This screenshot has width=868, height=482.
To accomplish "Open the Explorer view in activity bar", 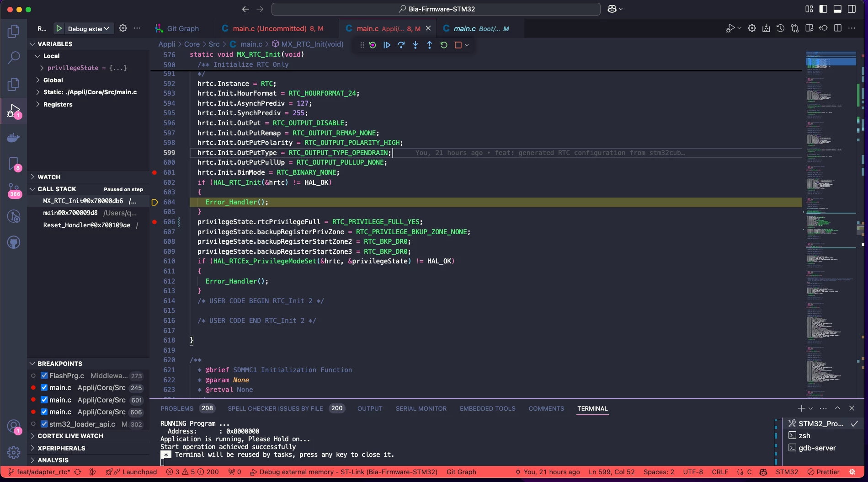I will pos(14,31).
